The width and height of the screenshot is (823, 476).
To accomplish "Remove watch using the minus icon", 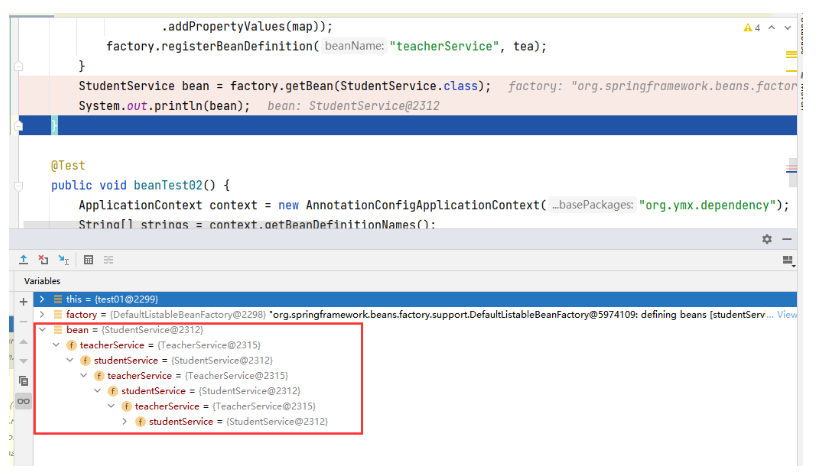I will click(x=23, y=321).
